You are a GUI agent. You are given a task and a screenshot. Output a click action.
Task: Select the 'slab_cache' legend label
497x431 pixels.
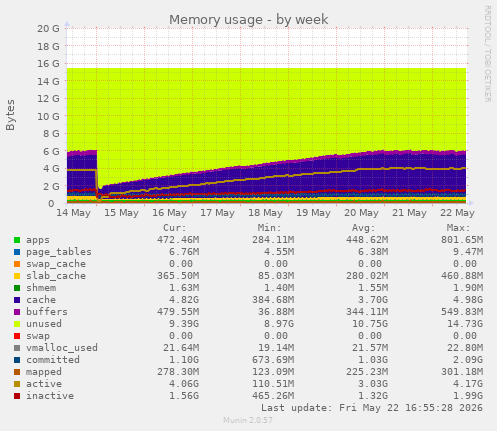(56, 276)
